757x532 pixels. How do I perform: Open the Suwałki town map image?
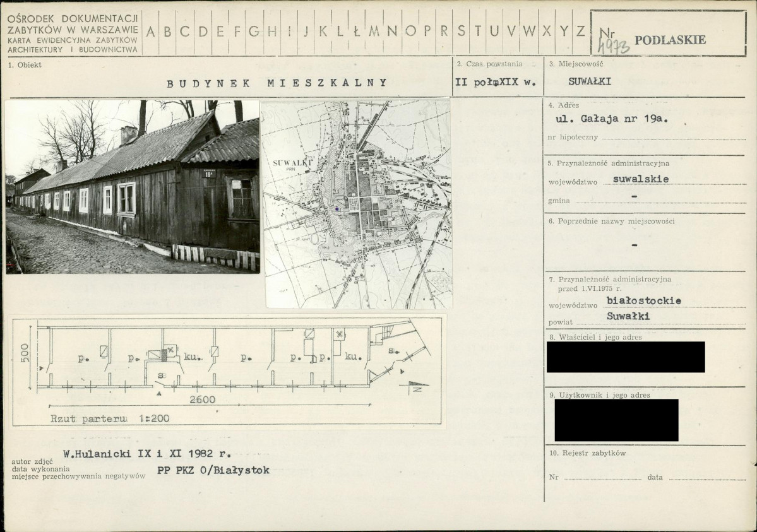(x=357, y=203)
